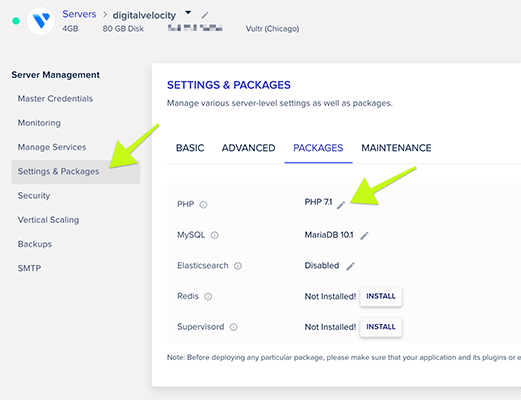Click the Server Management heading
Image resolution: width=521 pixels, height=400 pixels.
click(x=55, y=75)
